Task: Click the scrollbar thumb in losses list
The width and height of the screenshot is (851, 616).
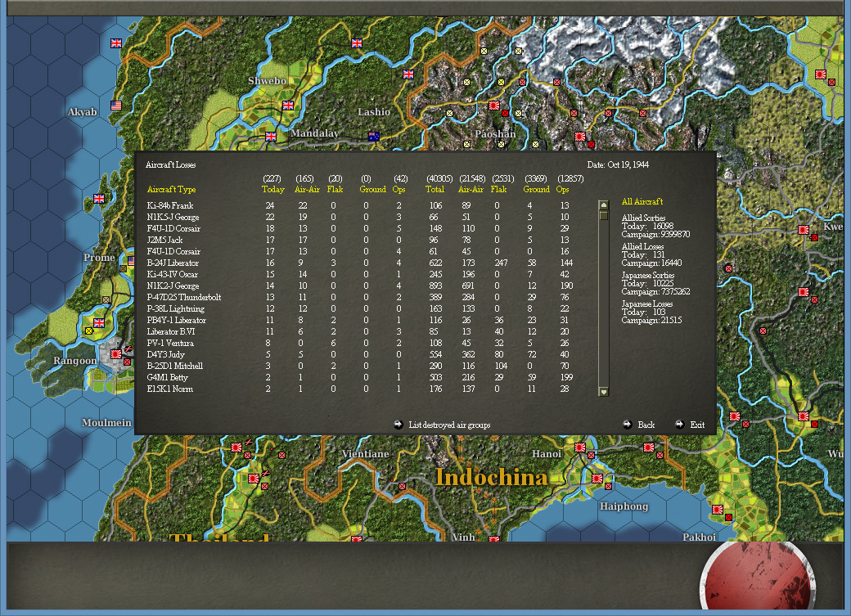Action: (604, 215)
